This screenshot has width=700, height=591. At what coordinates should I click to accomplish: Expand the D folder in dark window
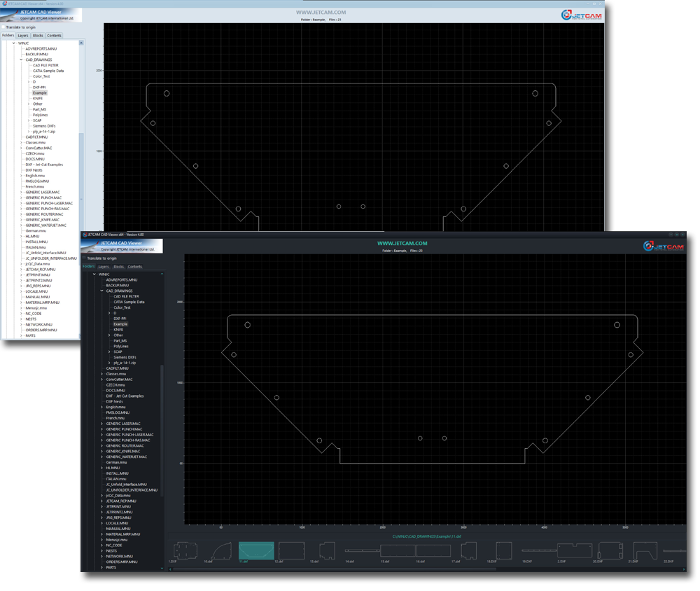click(109, 313)
